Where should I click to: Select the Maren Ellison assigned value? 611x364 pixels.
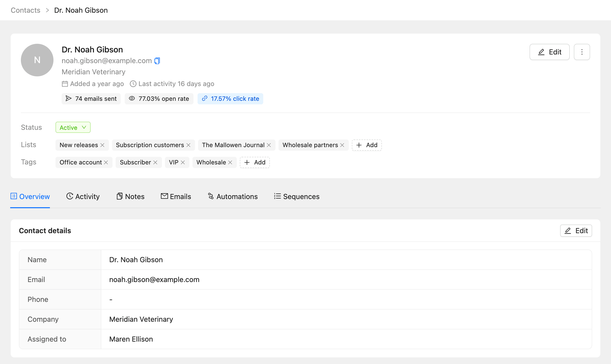pyautogui.click(x=131, y=339)
